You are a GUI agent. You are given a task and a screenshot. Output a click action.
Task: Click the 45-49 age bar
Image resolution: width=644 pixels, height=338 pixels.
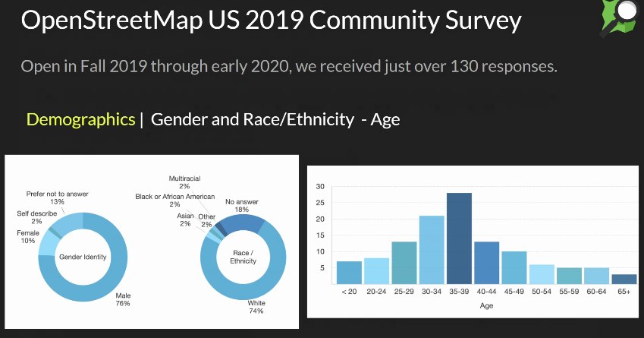(514, 267)
